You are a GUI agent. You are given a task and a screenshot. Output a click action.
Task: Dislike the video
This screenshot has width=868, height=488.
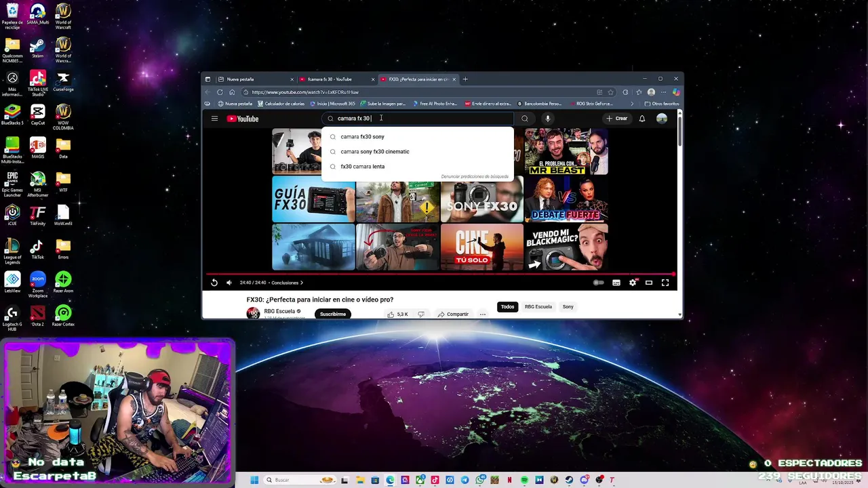421,314
